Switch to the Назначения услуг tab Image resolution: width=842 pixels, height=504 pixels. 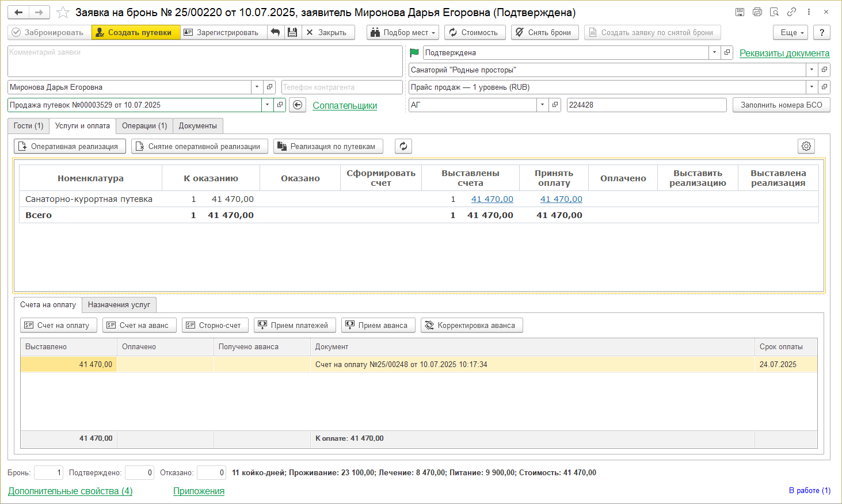click(119, 305)
